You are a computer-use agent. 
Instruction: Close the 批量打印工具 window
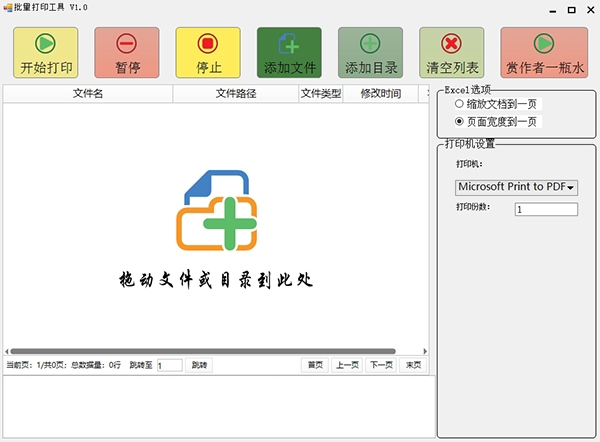pyautogui.click(x=591, y=10)
